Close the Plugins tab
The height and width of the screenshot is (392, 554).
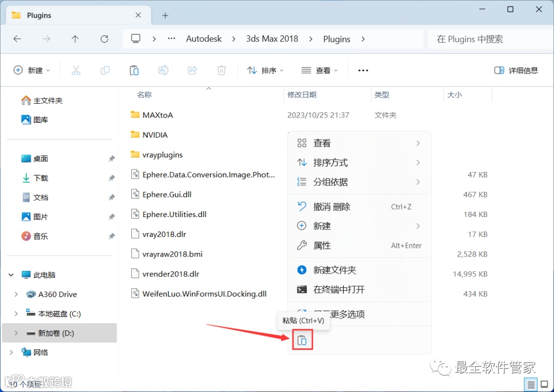[138, 15]
